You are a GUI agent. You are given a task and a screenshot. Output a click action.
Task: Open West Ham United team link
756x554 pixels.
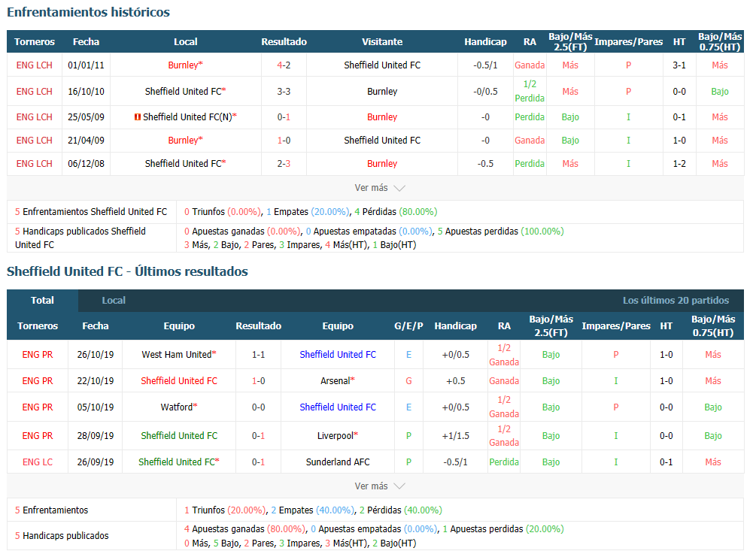click(179, 355)
